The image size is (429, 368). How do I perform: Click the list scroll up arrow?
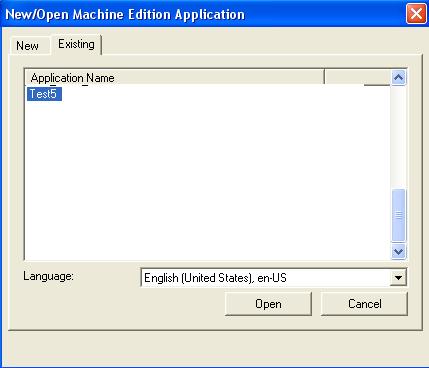click(398, 78)
